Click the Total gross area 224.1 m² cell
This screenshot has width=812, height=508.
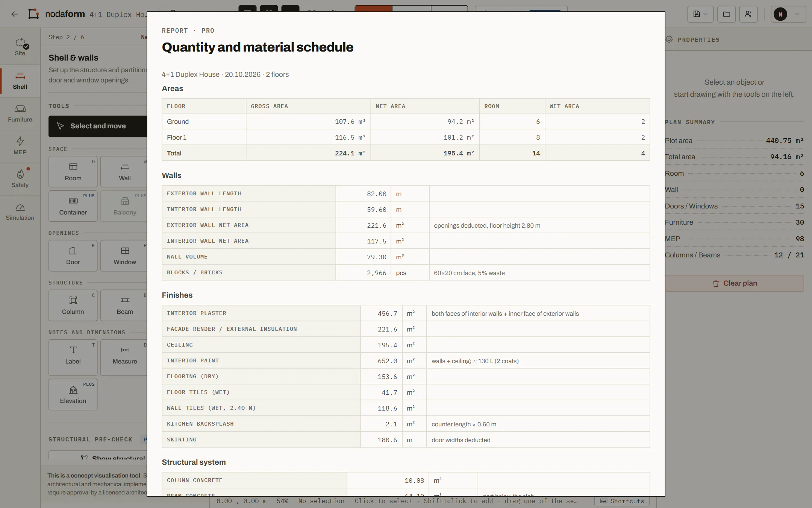[308, 153]
